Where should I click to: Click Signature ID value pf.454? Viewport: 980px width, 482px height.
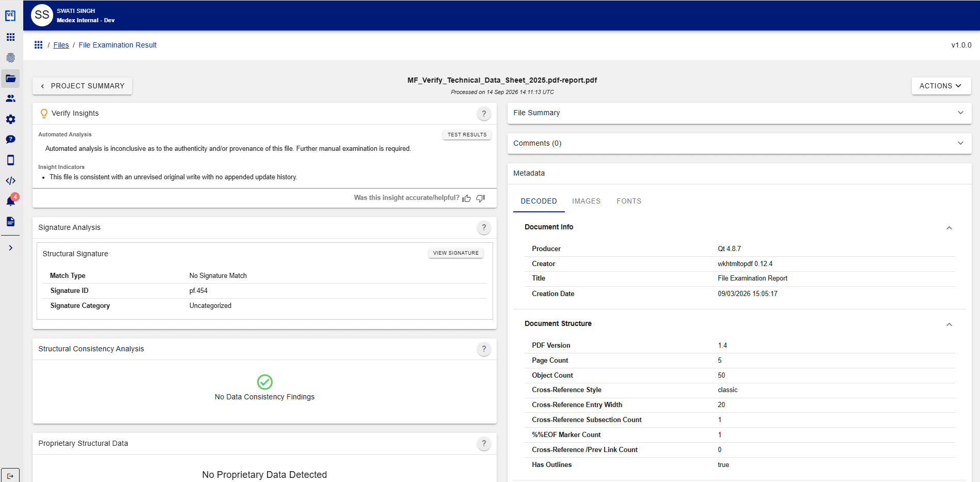[x=198, y=290]
